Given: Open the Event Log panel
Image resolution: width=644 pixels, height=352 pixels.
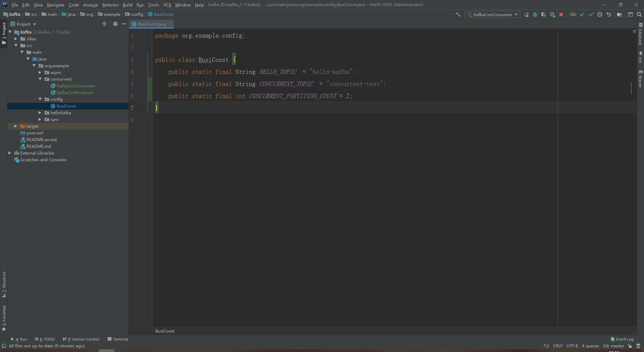Looking at the screenshot, I should tap(622, 339).
